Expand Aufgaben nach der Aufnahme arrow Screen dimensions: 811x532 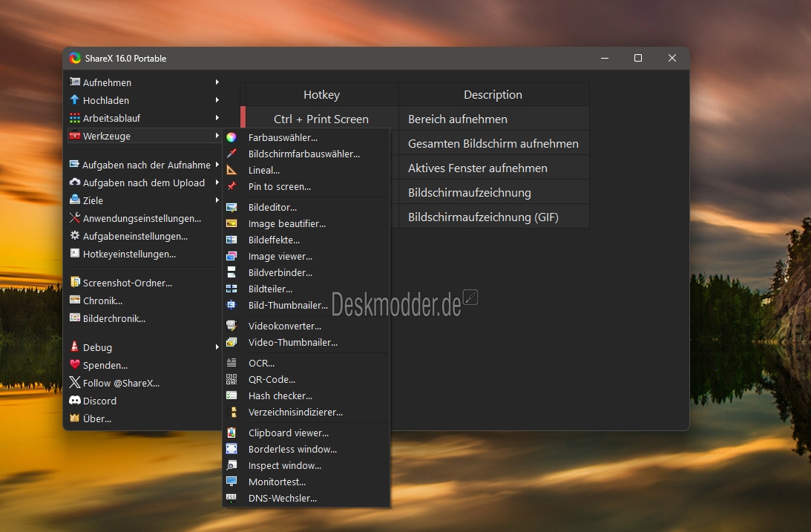(x=217, y=165)
